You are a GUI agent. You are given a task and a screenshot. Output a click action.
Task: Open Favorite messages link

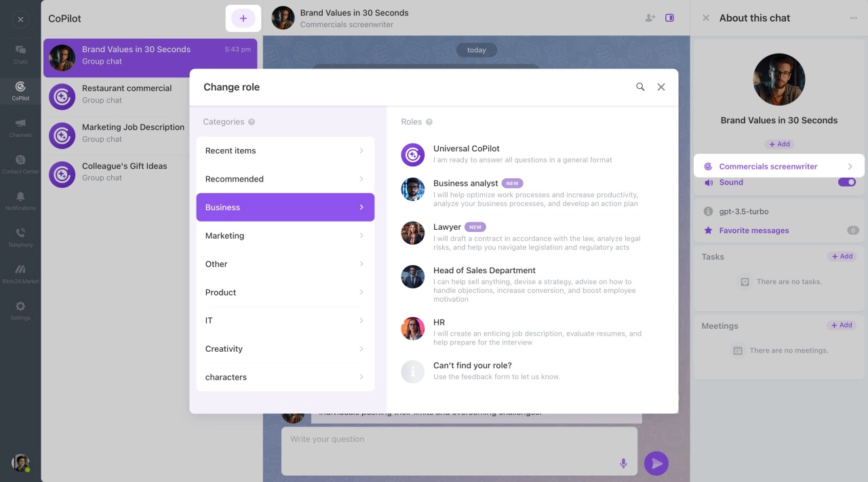tap(753, 230)
